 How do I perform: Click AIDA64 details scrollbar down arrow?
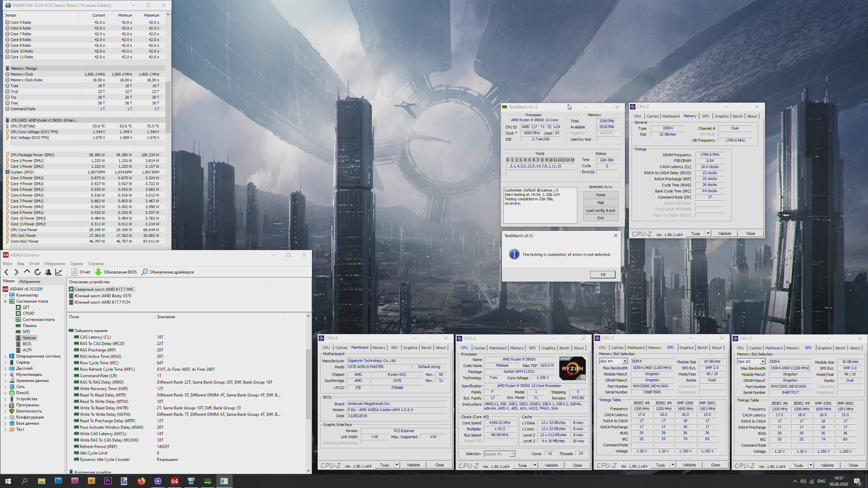308,470
